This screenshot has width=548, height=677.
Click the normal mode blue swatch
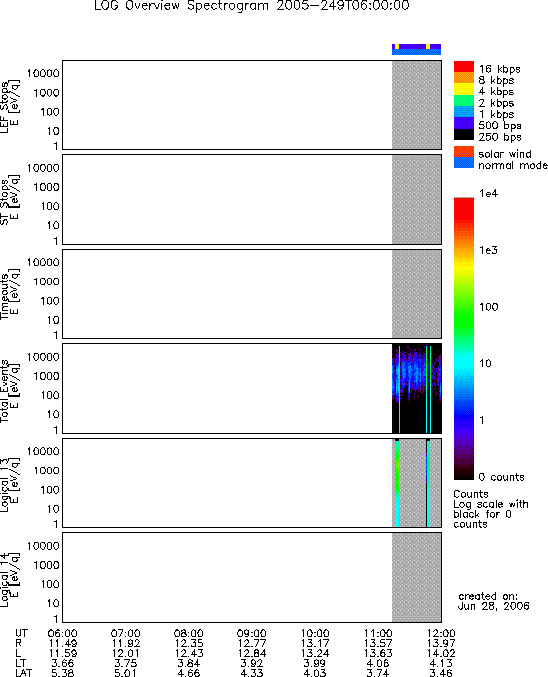464,163
